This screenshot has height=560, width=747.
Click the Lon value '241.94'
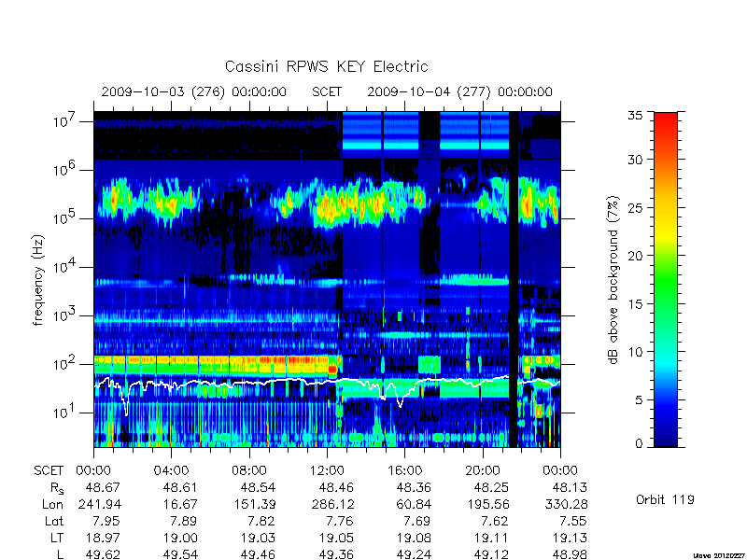pyautogui.click(x=100, y=504)
